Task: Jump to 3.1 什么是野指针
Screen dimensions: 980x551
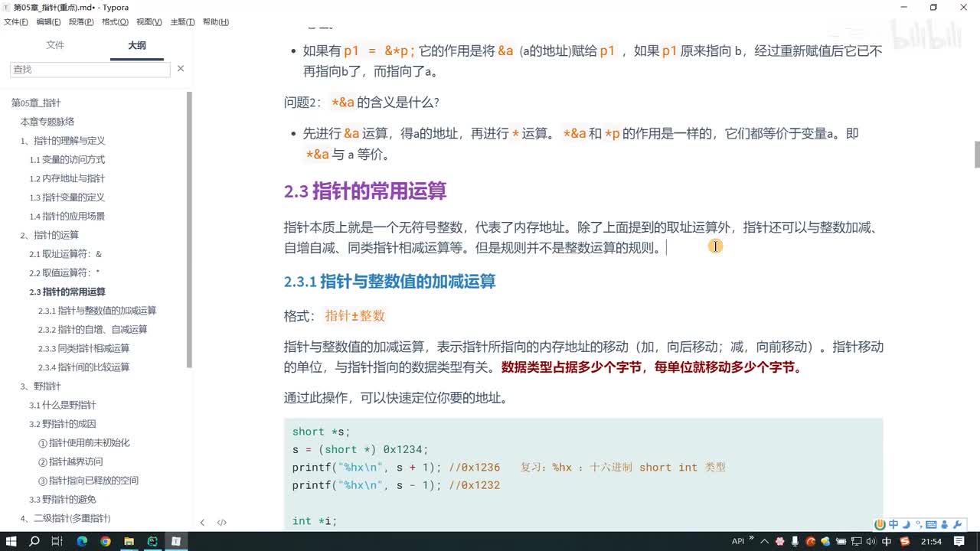Action: pos(63,405)
